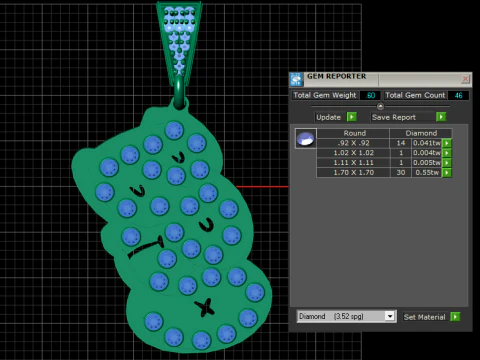Image resolution: width=480 pixels, height=360 pixels.
Task: Click the 0.005tw weight cell
Action: pos(427,163)
